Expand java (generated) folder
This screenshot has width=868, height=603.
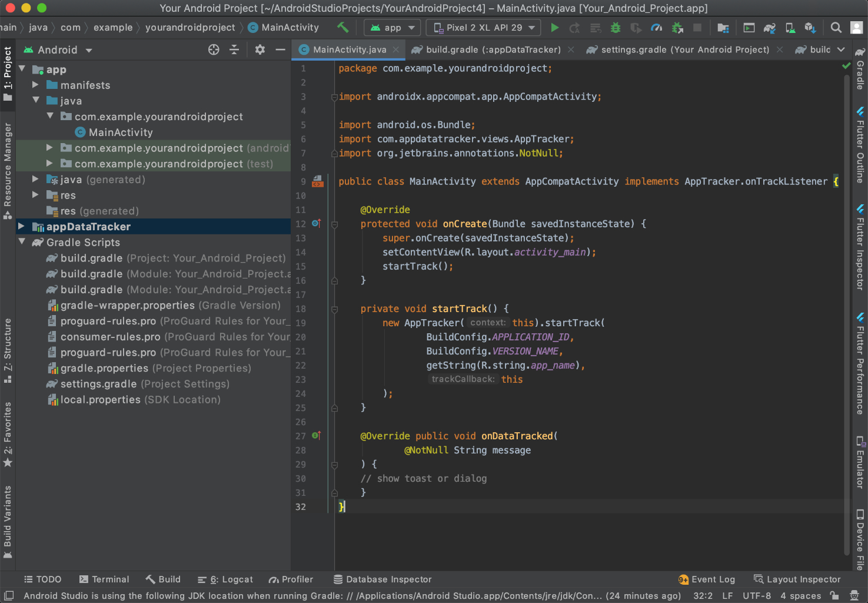click(x=36, y=179)
